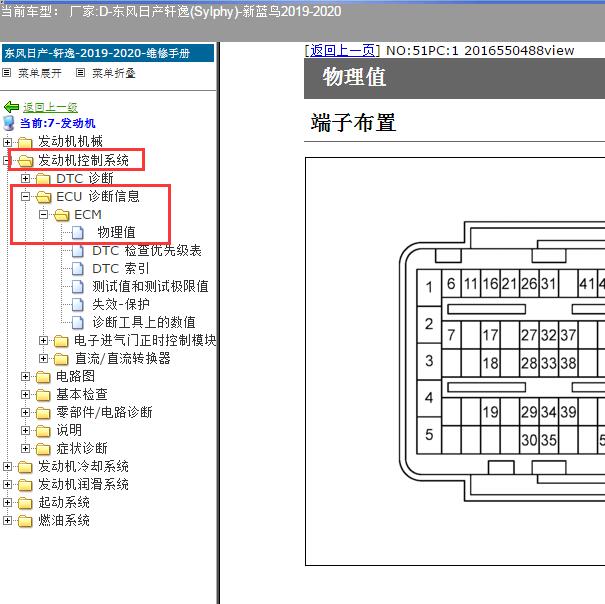Click the 燃油系统 folder icon
The height and width of the screenshot is (604, 605).
[25, 521]
